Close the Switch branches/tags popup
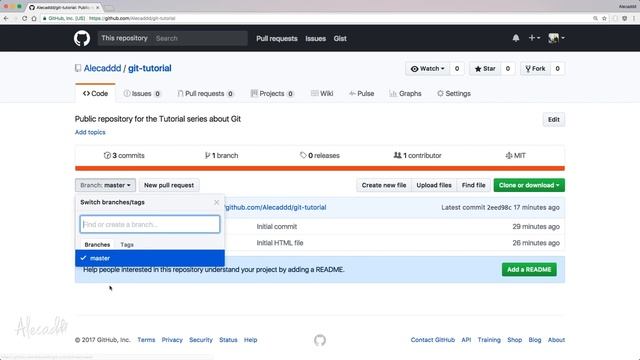This screenshot has width=640, height=360. (217, 202)
